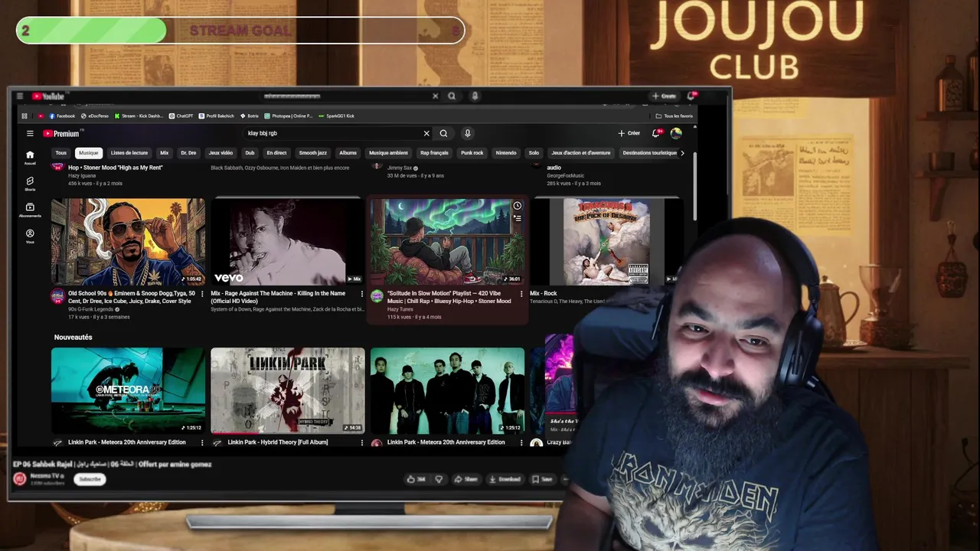Show more filter chips with the right chevron

pos(682,153)
